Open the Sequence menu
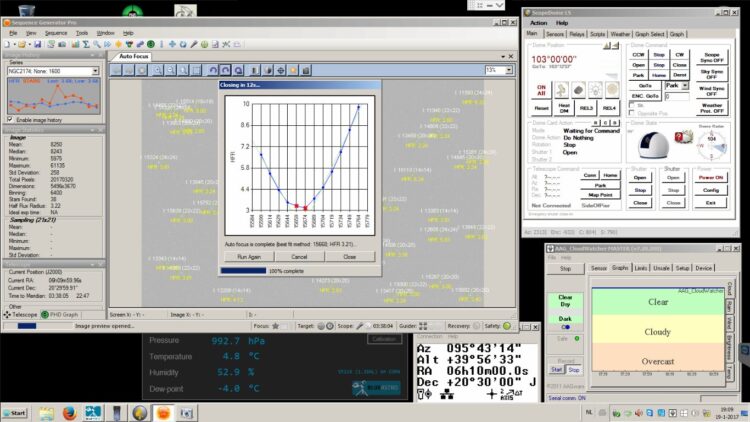This screenshot has width=750, height=422. pyautogui.click(x=56, y=33)
